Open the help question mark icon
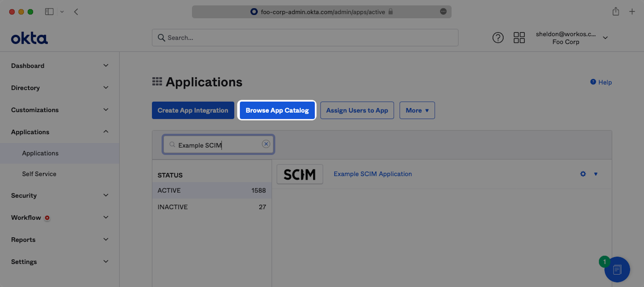 point(498,38)
